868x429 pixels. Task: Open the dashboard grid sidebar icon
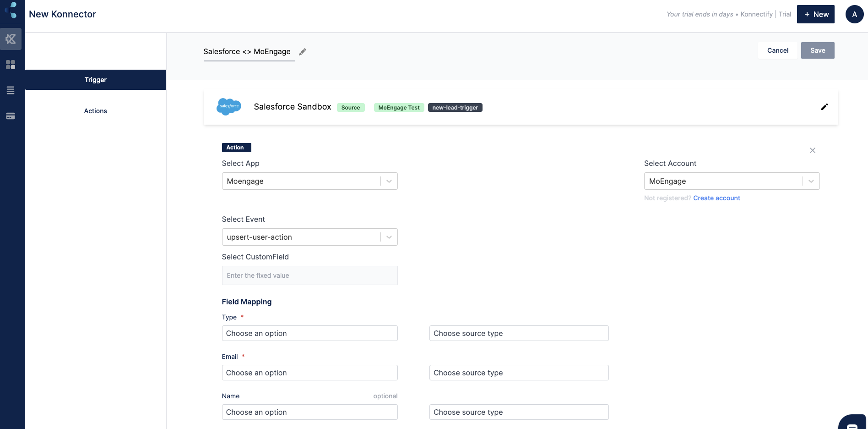point(11,65)
